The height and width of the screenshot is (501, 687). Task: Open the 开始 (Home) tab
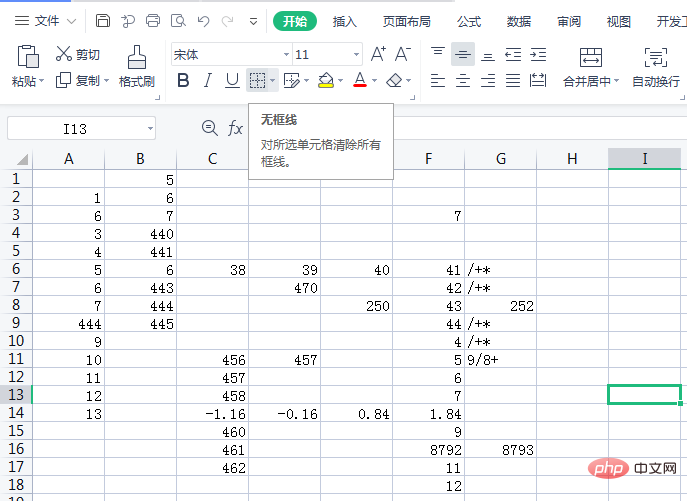pos(294,21)
